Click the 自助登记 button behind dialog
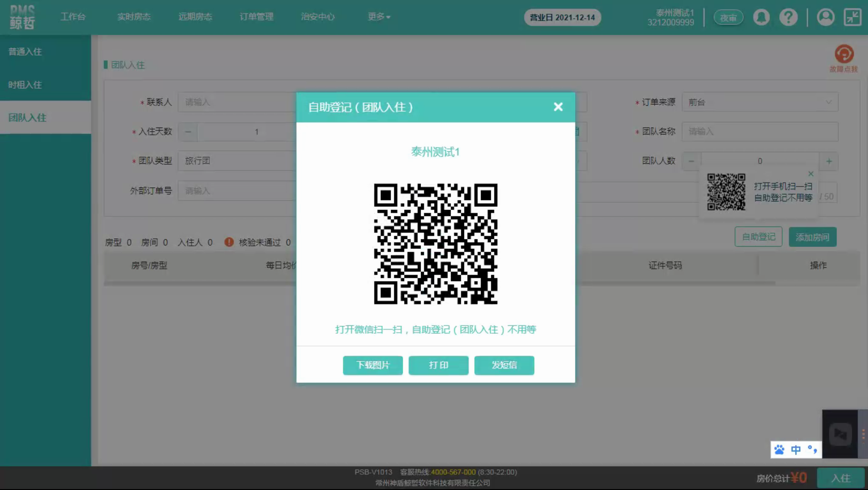Image resolution: width=868 pixels, height=490 pixels. pyautogui.click(x=758, y=237)
